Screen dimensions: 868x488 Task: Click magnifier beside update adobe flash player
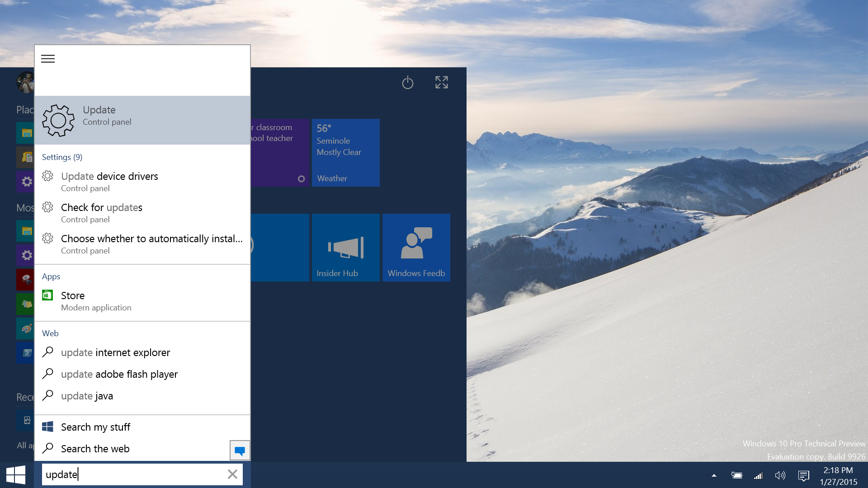[47, 374]
